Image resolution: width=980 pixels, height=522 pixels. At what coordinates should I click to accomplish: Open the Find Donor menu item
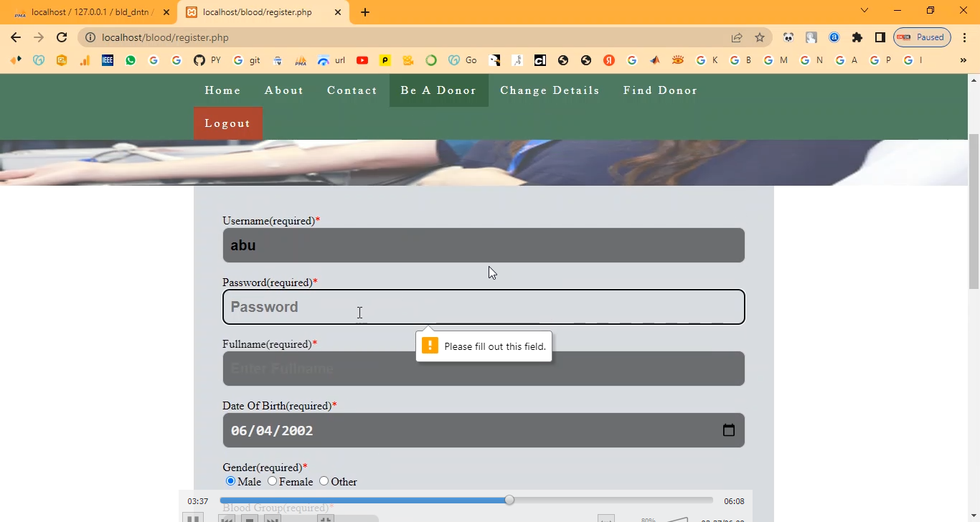(660, 90)
